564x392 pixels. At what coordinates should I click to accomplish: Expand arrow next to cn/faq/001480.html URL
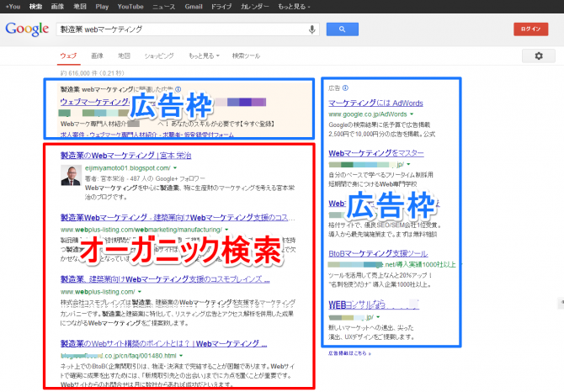(181, 356)
